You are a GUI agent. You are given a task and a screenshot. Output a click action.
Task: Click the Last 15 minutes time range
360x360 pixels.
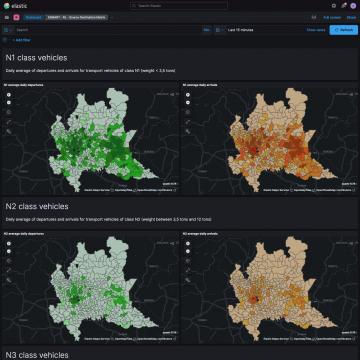click(x=240, y=30)
